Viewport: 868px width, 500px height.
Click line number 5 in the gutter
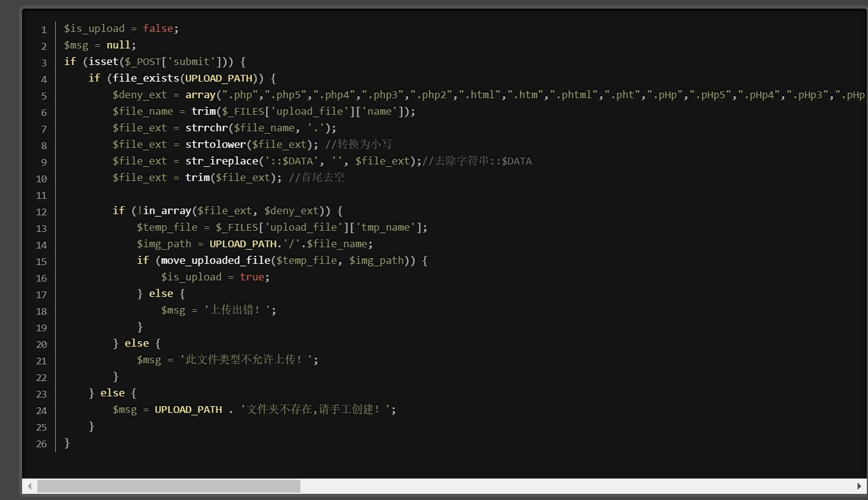pos(44,96)
